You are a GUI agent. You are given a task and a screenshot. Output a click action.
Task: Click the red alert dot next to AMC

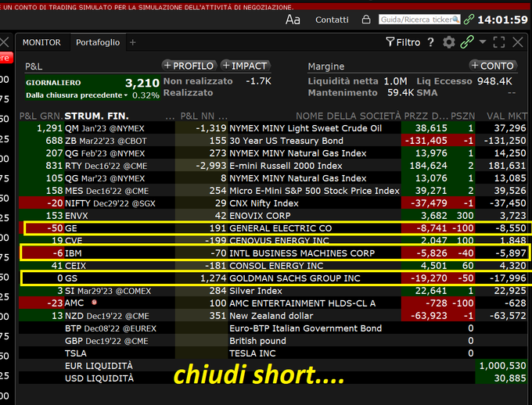[x=95, y=302]
